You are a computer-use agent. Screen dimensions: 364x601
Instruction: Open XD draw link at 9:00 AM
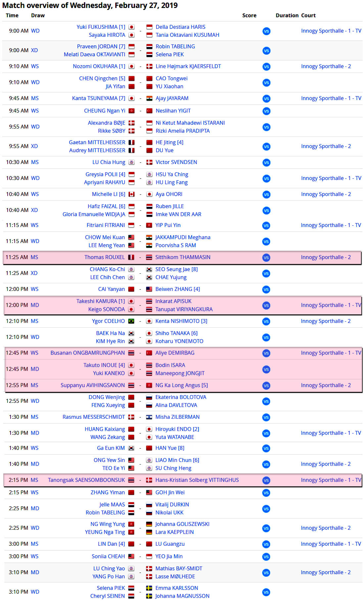(x=34, y=50)
